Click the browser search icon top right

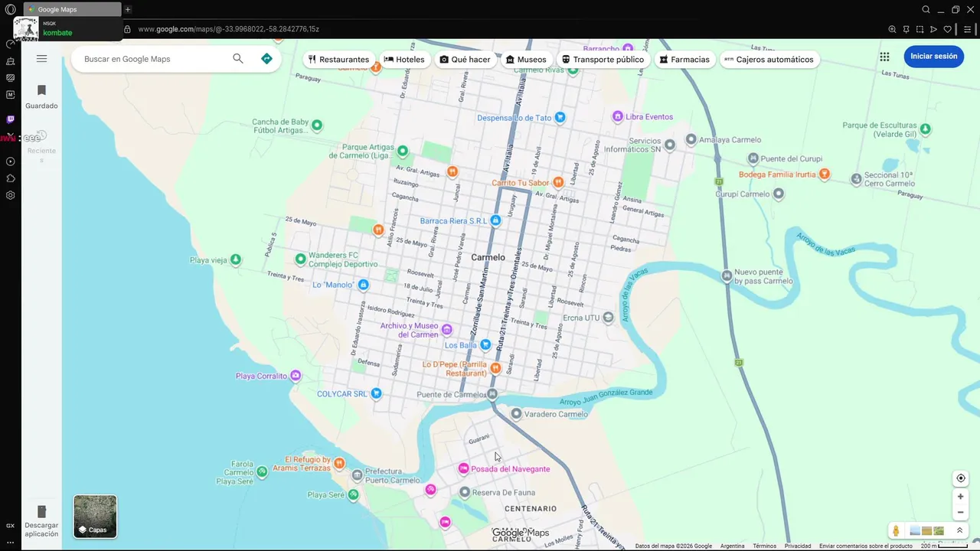[x=926, y=9]
